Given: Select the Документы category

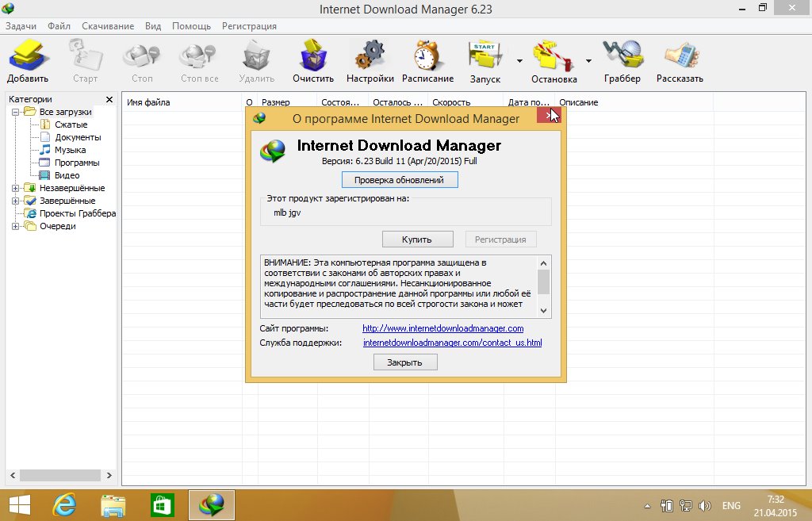Looking at the screenshot, I should [78, 137].
